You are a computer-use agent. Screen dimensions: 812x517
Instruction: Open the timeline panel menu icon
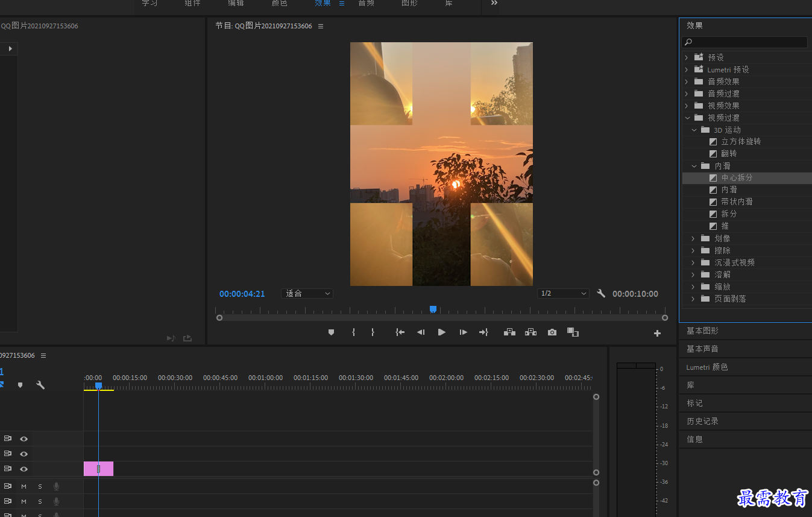[x=43, y=356]
